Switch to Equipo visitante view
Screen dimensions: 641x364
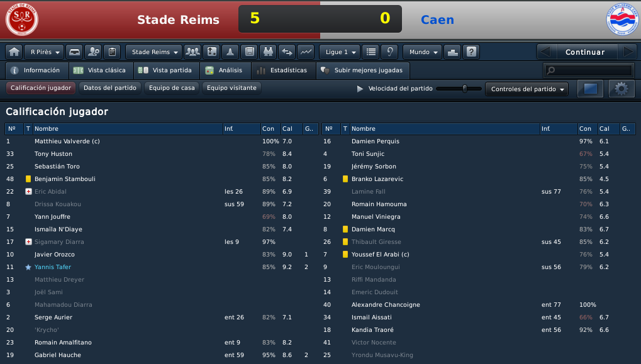(231, 88)
